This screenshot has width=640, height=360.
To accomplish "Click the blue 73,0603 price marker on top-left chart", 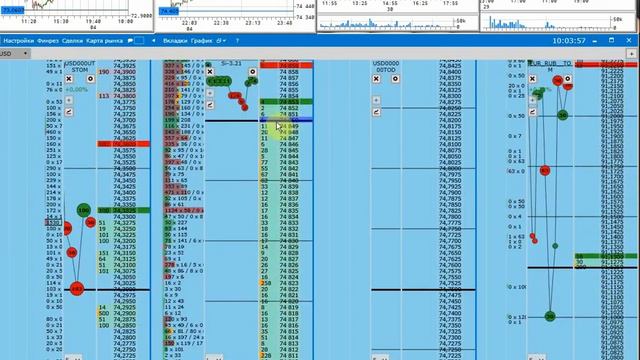I will pos(12,10).
